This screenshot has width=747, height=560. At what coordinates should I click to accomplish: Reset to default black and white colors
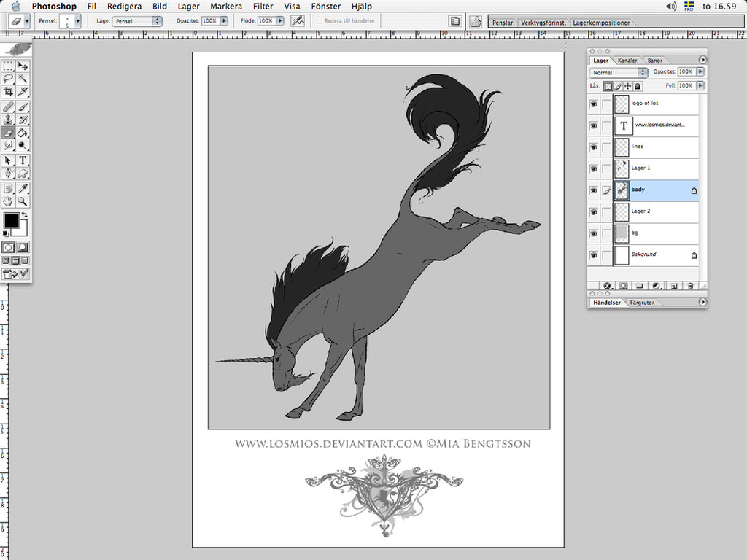(x=5, y=233)
